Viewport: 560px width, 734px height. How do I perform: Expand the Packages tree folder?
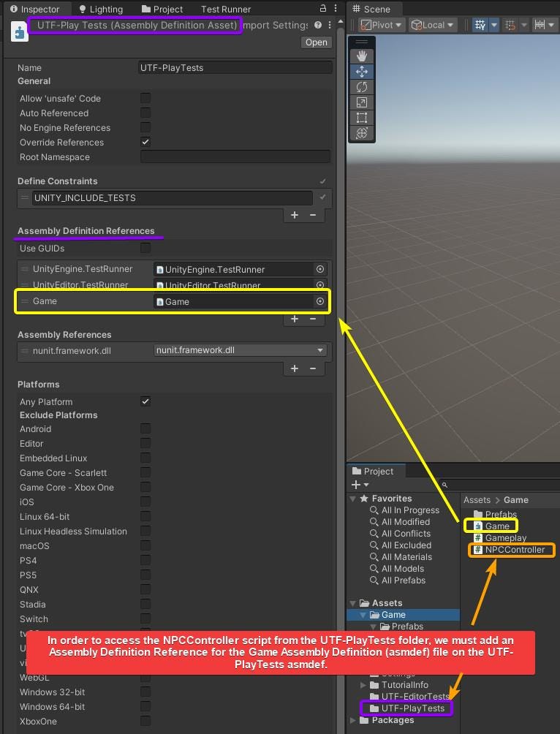pos(353,720)
